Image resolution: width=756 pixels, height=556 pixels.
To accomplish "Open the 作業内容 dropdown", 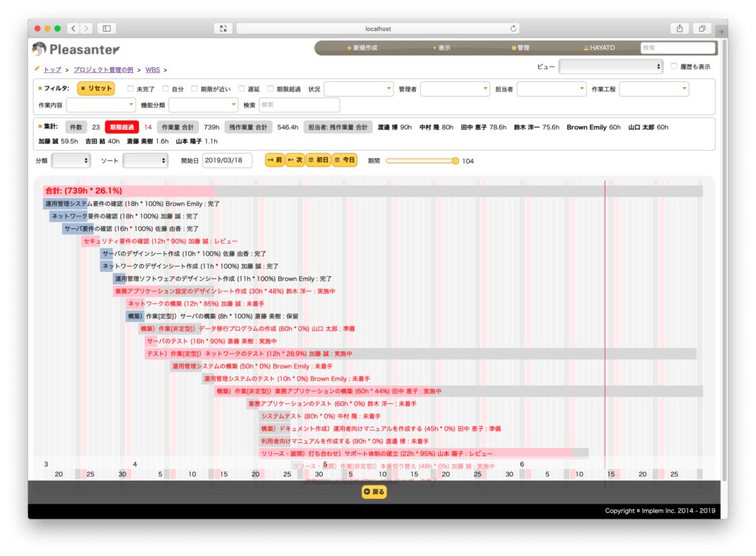I will (100, 105).
